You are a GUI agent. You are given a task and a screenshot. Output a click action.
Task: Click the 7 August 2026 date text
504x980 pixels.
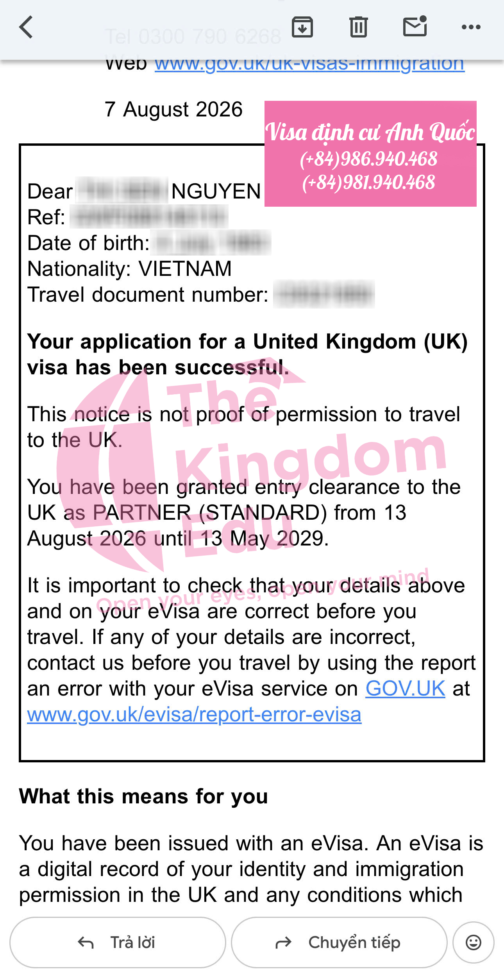point(173,109)
